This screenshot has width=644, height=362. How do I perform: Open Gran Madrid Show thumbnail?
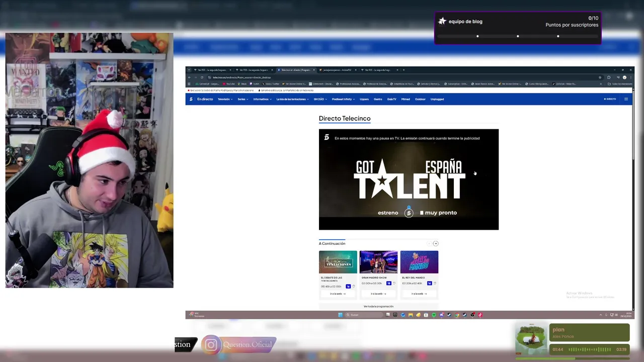[x=378, y=262]
